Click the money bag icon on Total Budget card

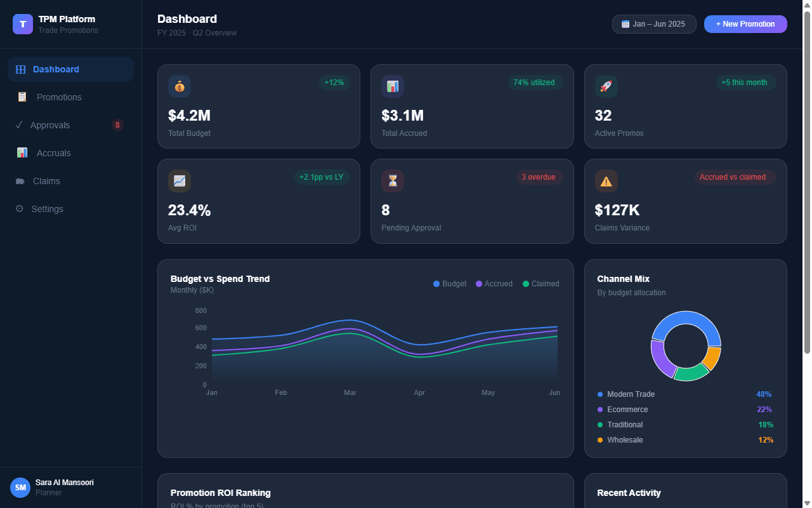click(180, 86)
